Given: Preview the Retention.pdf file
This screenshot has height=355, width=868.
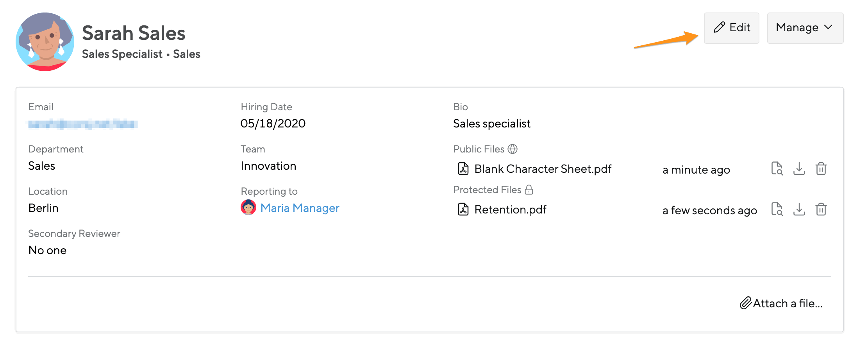Looking at the screenshot, I should tap(777, 210).
